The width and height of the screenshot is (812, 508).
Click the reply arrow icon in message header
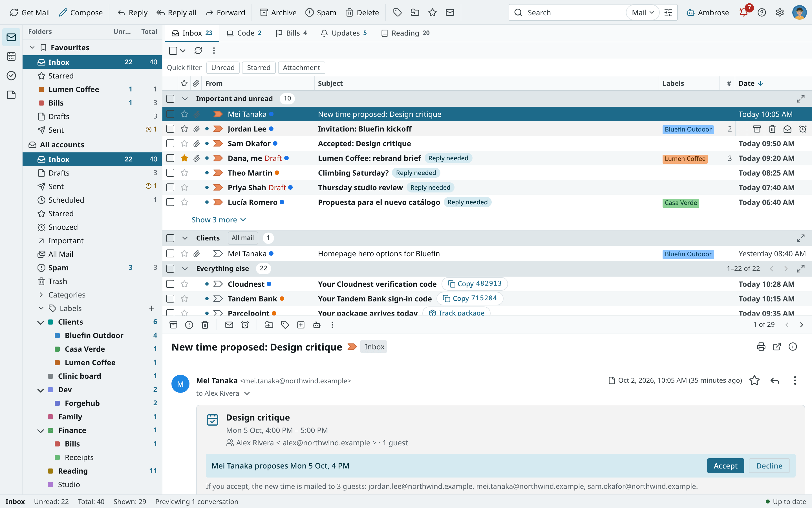click(775, 380)
